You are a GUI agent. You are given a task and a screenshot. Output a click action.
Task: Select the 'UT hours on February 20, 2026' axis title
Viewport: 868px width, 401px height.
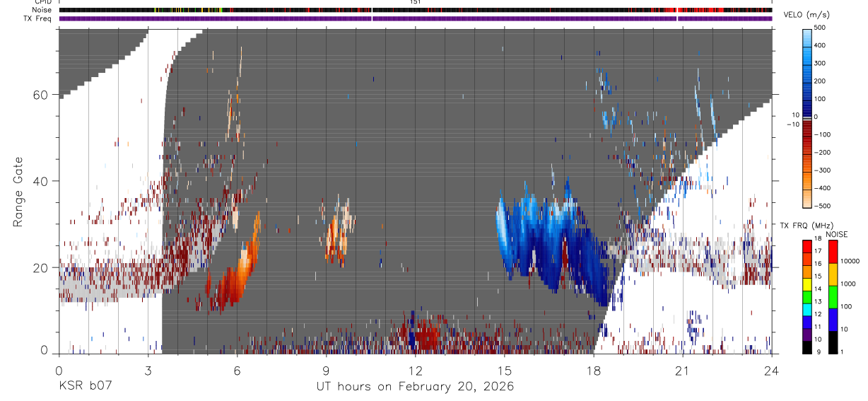[415, 387]
